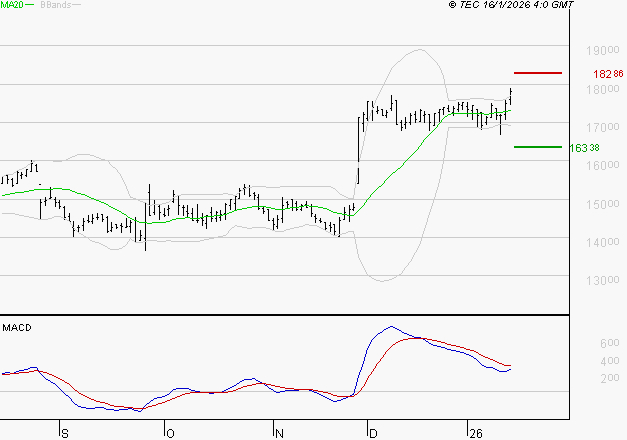This screenshot has height=440, width=627.
Task: Click the red 182.86 resistance value
Action: point(608,74)
